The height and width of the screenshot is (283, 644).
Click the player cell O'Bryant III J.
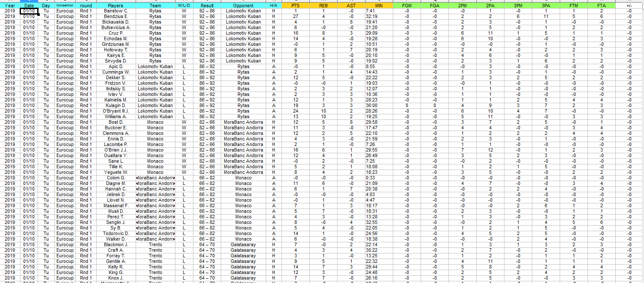(116, 111)
